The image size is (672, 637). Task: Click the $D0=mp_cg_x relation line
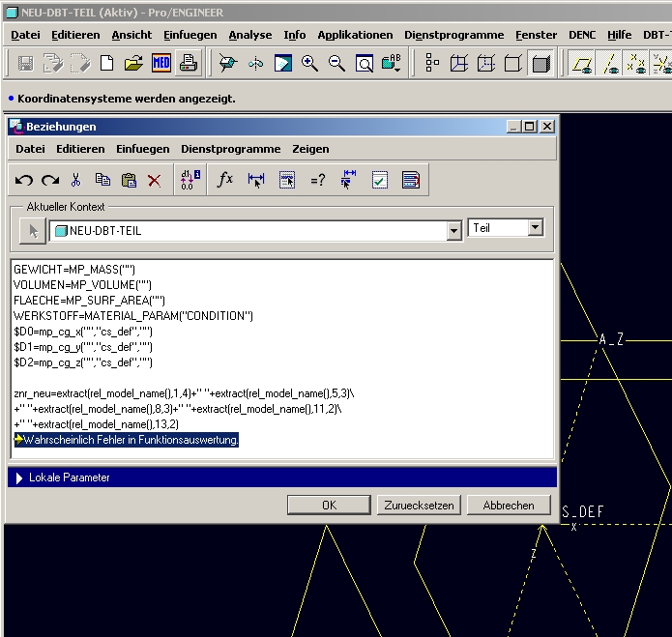coord(83,332)
